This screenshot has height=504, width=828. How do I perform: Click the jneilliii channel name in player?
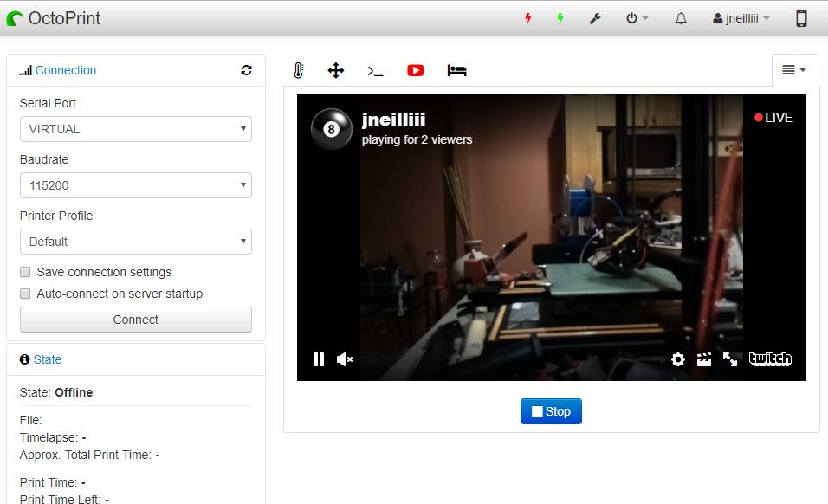pos(393,120)
